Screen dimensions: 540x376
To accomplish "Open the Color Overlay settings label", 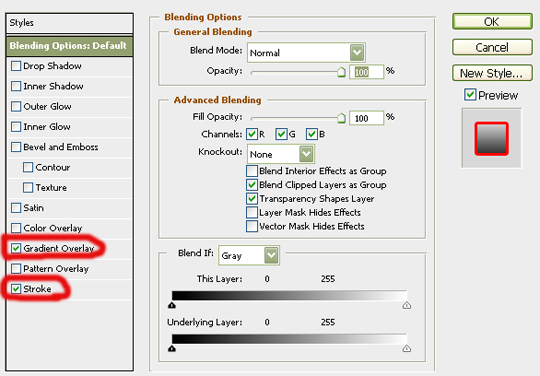I will tap(52, 228).
